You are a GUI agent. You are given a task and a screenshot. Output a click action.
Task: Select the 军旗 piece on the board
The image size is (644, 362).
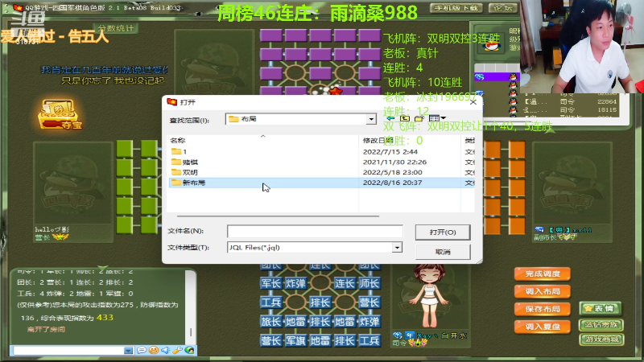(x=295, y=340)
